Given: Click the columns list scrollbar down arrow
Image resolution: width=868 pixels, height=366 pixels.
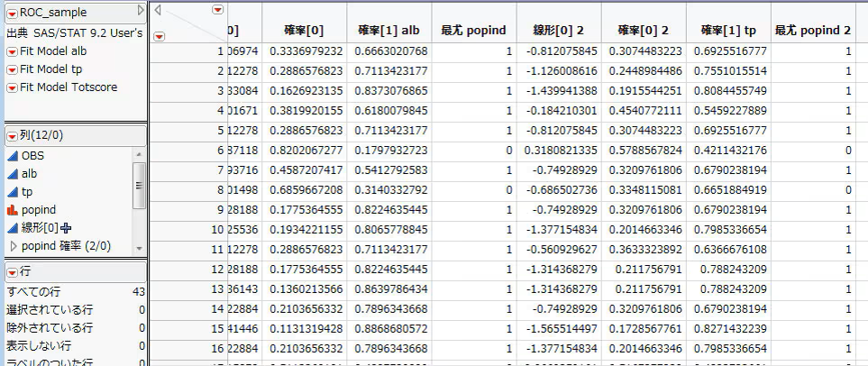Looking at the screenshot, I should click(139, 249).
